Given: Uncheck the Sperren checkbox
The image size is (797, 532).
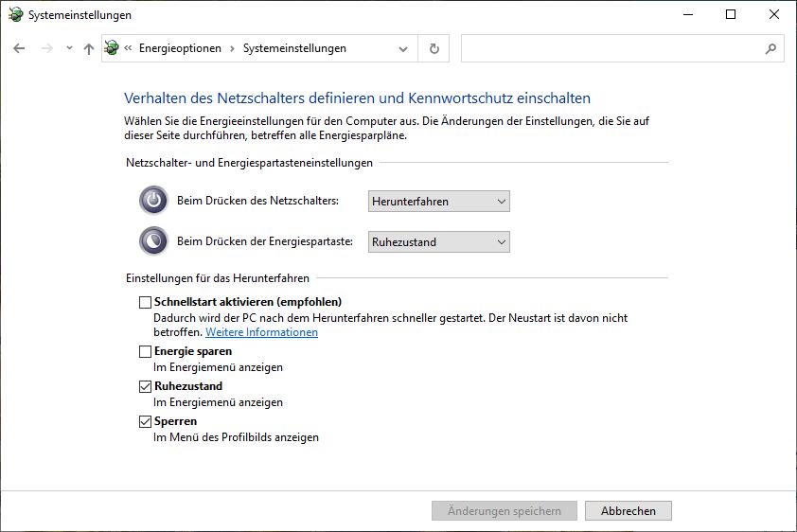Looking at the screenshot, I should click(x=146, y=422).
